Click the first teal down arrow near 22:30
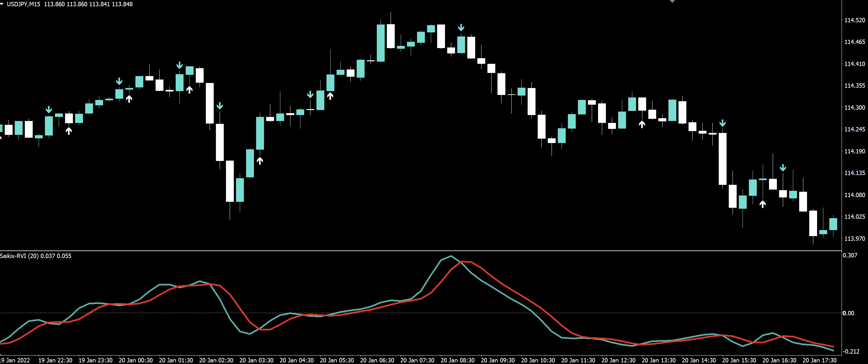Viewport: 868px width, 364px height. pyautogui.click(x=49, y=109)
